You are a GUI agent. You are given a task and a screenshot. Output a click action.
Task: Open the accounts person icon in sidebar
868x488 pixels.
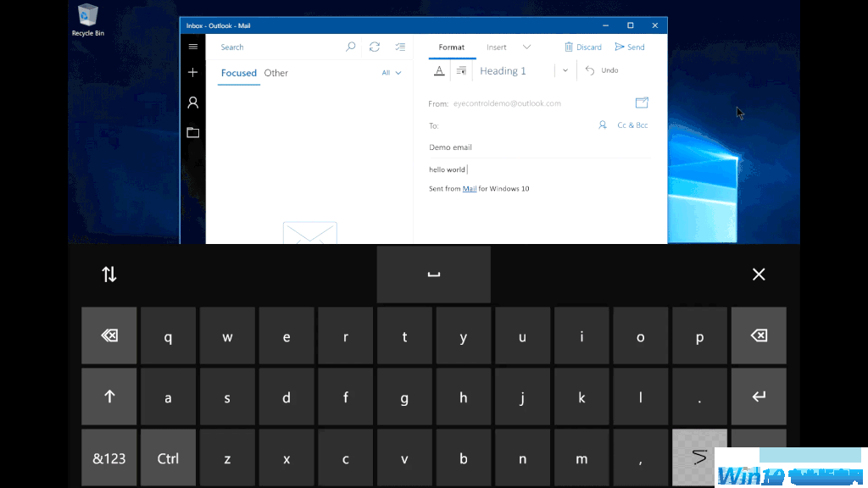[193, 103]
